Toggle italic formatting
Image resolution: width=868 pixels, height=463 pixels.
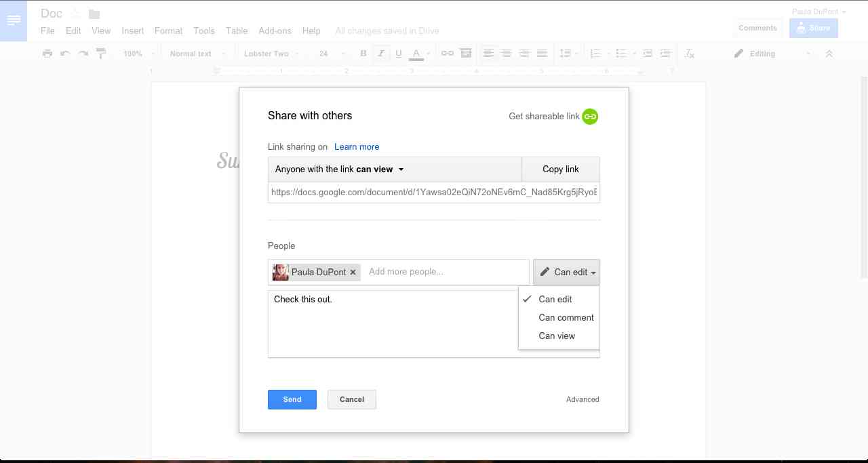[380, 53]
